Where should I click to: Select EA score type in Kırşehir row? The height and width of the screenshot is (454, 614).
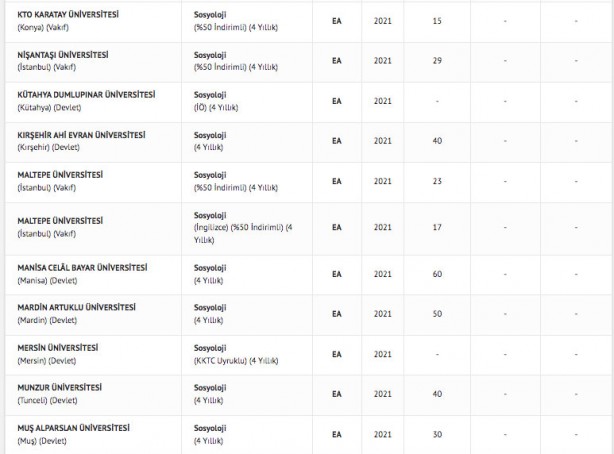point(337,141)
